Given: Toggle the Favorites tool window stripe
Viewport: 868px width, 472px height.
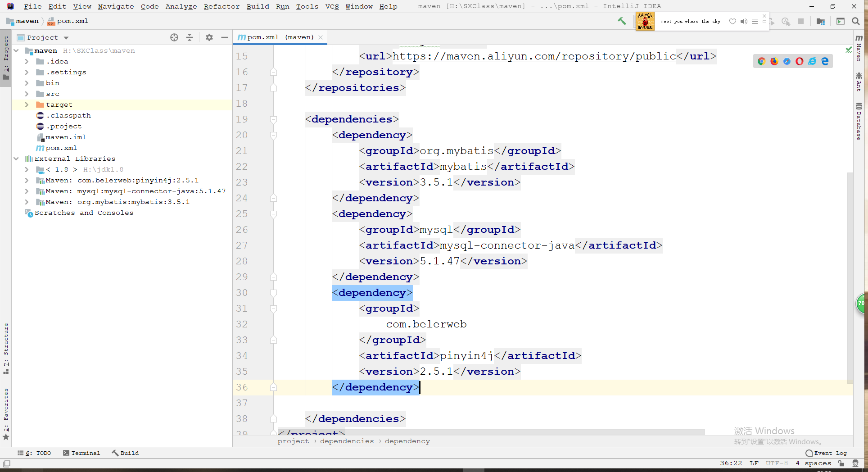Looking at the screenshot, I should point(6,414).
